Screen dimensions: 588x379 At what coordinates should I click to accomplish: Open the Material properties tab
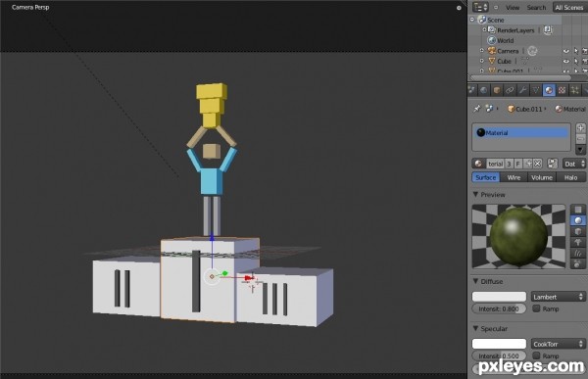pyautogui.click(x=549, y=90)
